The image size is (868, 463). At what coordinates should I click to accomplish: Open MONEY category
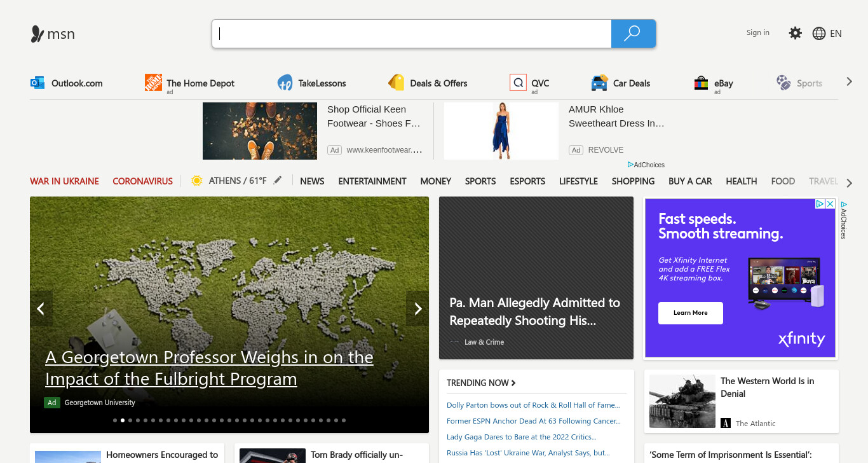point(436,181)
